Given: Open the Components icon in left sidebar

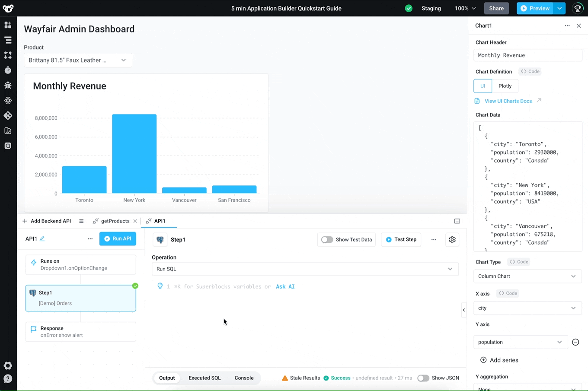Looking at the screenshot, I should [8, 25].
